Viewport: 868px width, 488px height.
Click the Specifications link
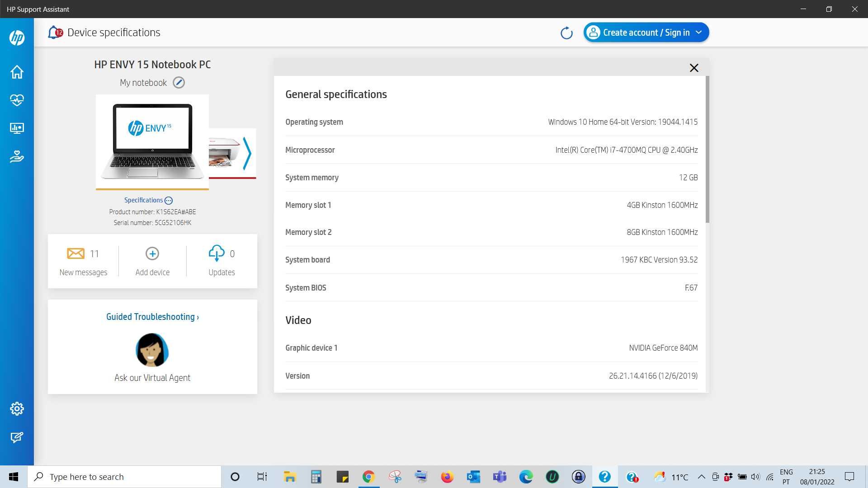click(143, 200)
